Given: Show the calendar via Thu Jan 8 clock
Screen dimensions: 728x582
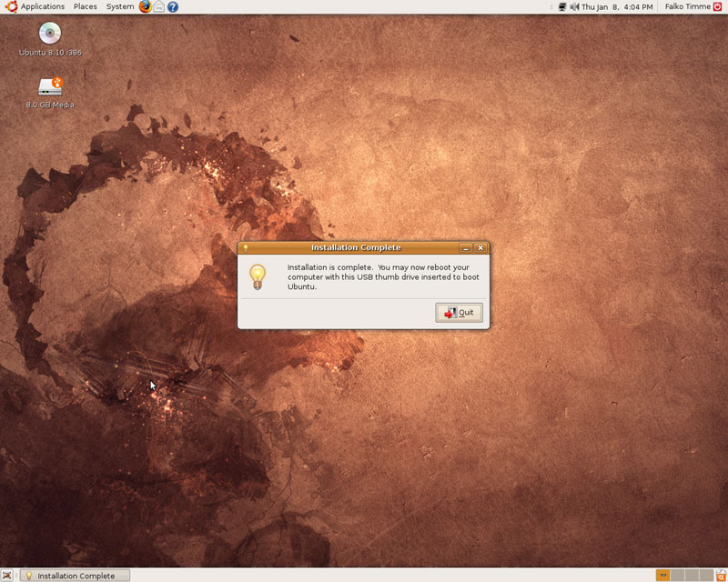Looking at the screenshot, I should point(617,7).
